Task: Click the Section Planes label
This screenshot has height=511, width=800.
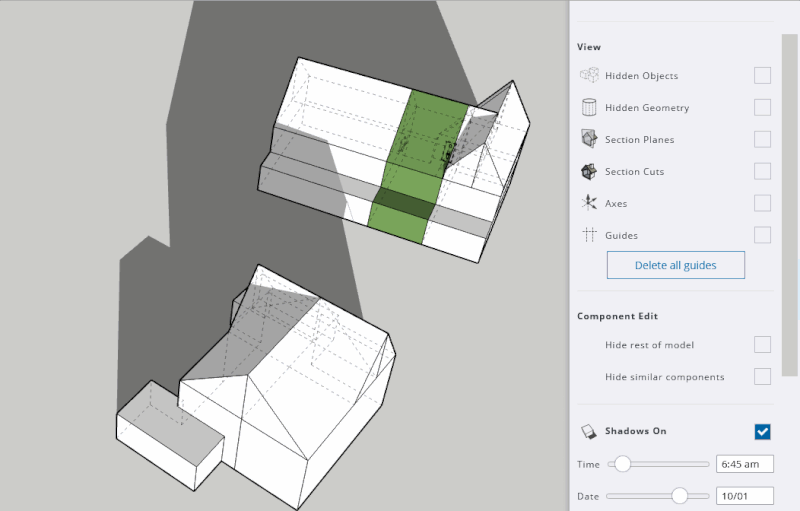Action: coord(639,140)
